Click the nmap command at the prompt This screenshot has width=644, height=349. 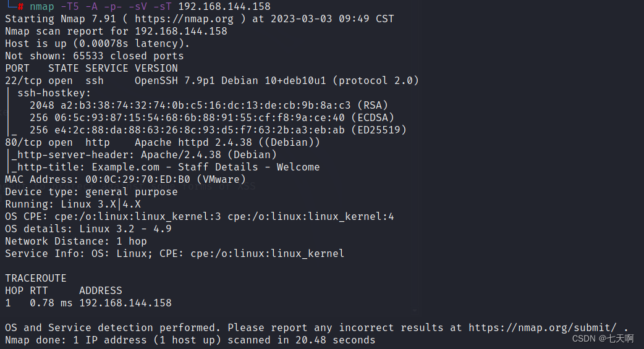(x=150, y=7)
